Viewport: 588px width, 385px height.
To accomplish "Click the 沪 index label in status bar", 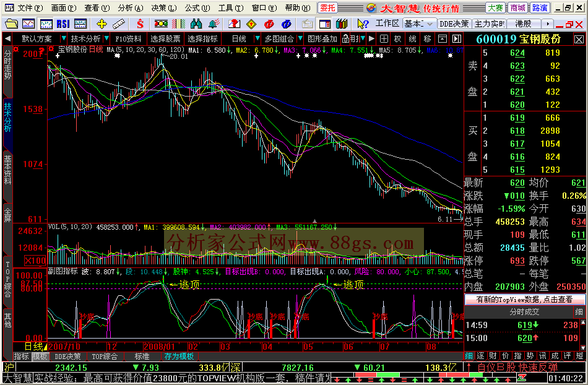I will click(x=9, y=368).
